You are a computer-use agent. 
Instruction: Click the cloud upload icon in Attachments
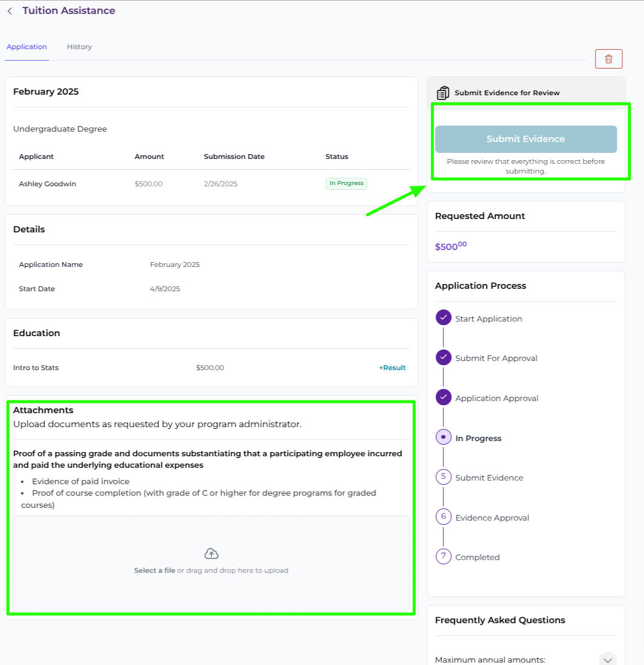tap(211, 553)
